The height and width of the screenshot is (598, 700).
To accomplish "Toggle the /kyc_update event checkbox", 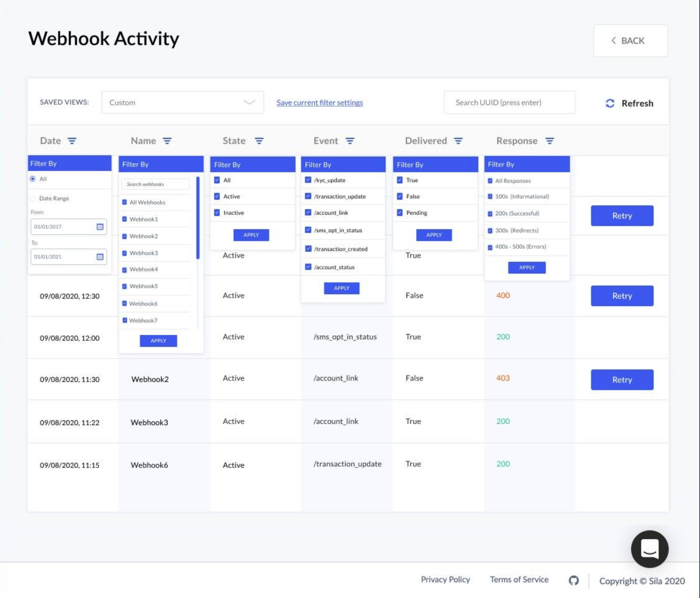I will (308, 180).
